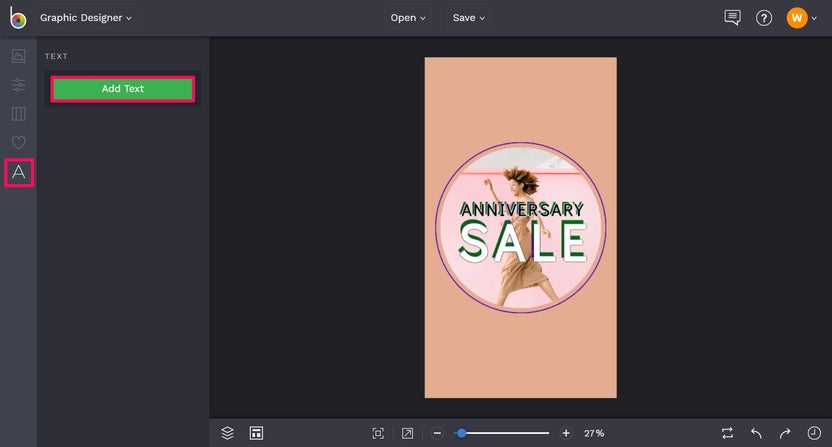Open the Customize sliders sidebar tab

[19, 85]
